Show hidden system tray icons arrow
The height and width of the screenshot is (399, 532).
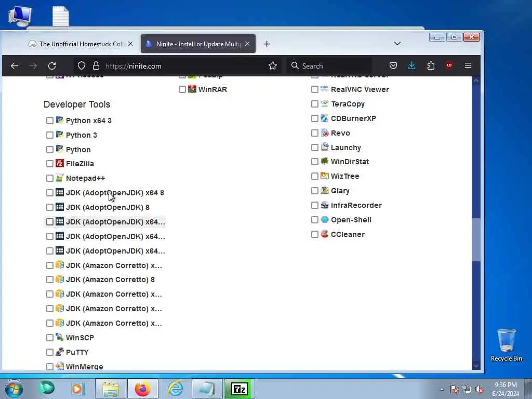442,389
